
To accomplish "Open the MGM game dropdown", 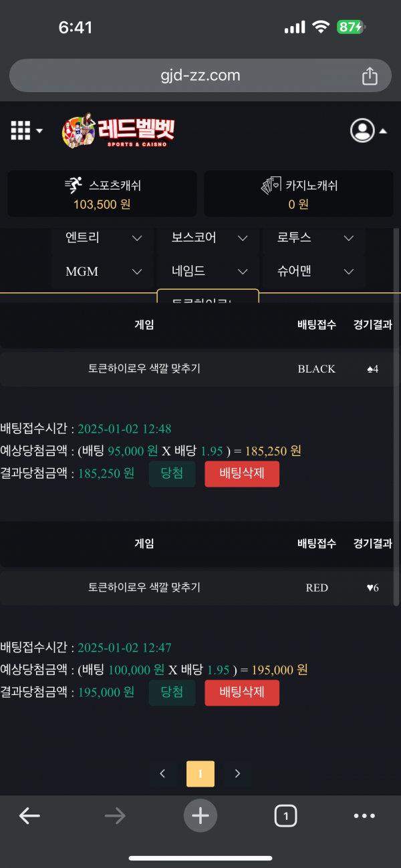I will coord(104,272).
